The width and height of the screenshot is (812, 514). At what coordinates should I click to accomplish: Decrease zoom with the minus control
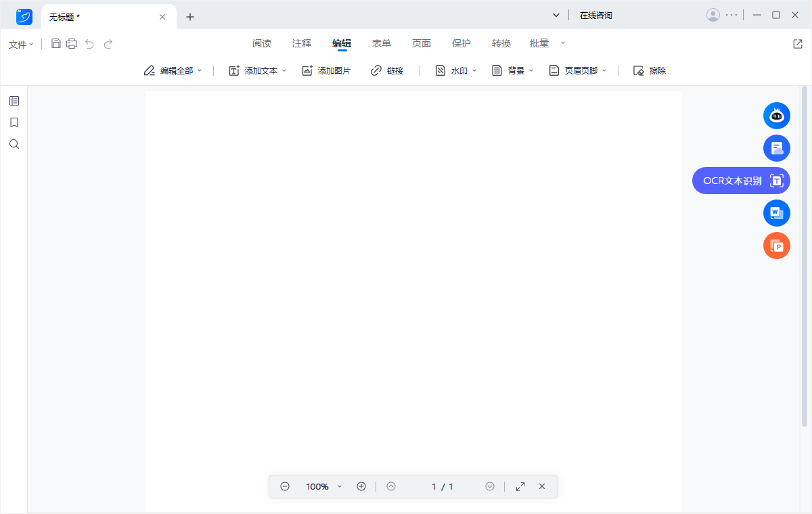coord(285,486)
